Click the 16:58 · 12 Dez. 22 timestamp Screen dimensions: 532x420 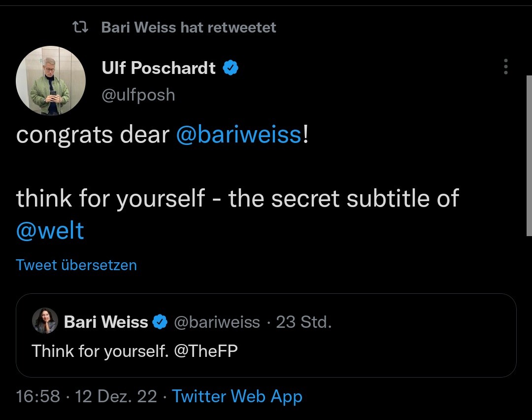coord(86,396)
